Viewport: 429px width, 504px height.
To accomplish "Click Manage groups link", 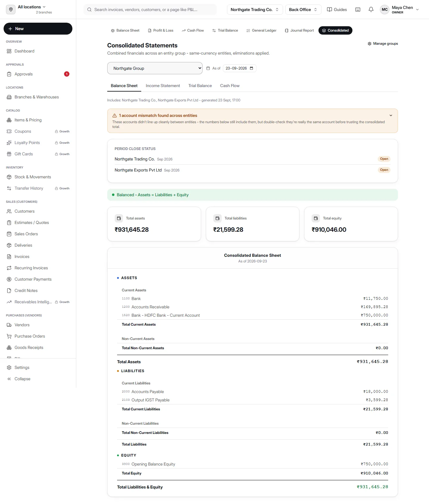I will (x=383, y=44).
